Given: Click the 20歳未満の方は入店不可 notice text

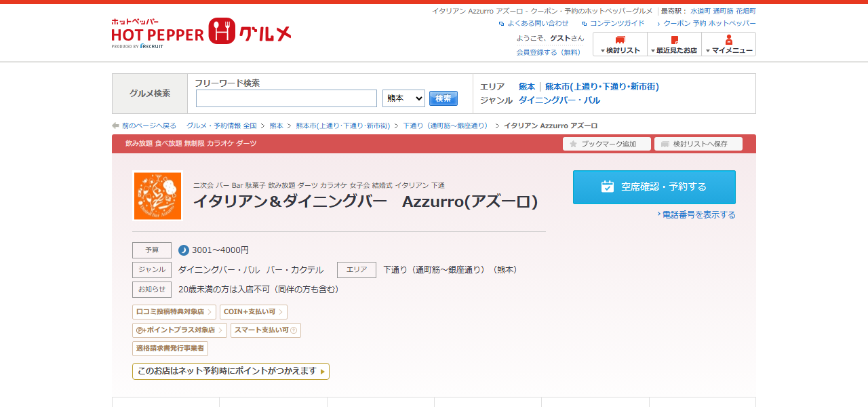Looking at the screenshot, I should click(258, 290).
